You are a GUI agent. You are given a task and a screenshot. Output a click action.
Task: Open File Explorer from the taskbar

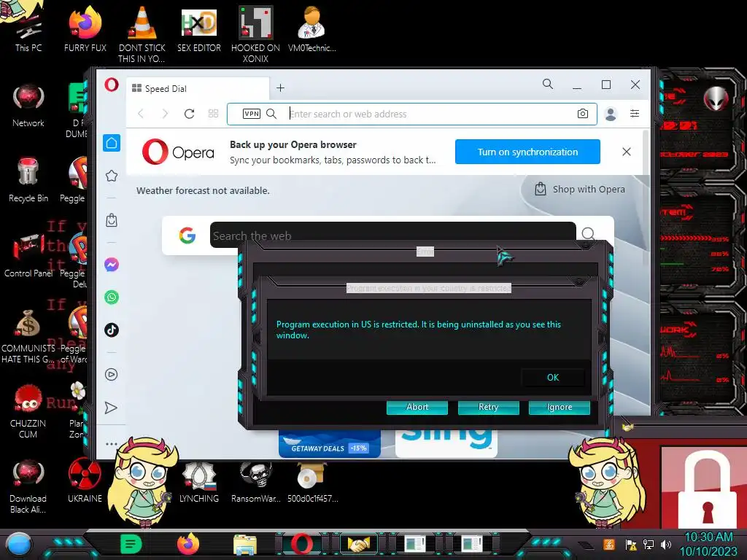pos(245,544)
